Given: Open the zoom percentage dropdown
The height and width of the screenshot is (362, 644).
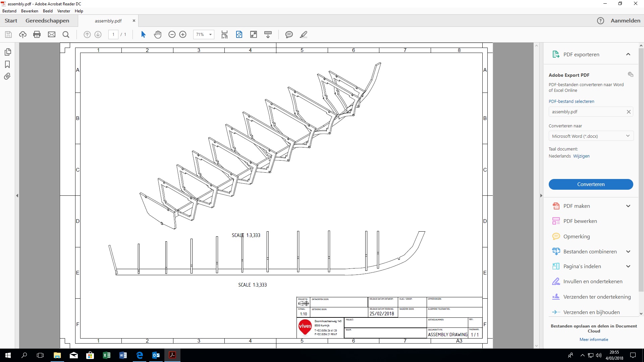Looking at the screenshot, I should tap(210, 35).
